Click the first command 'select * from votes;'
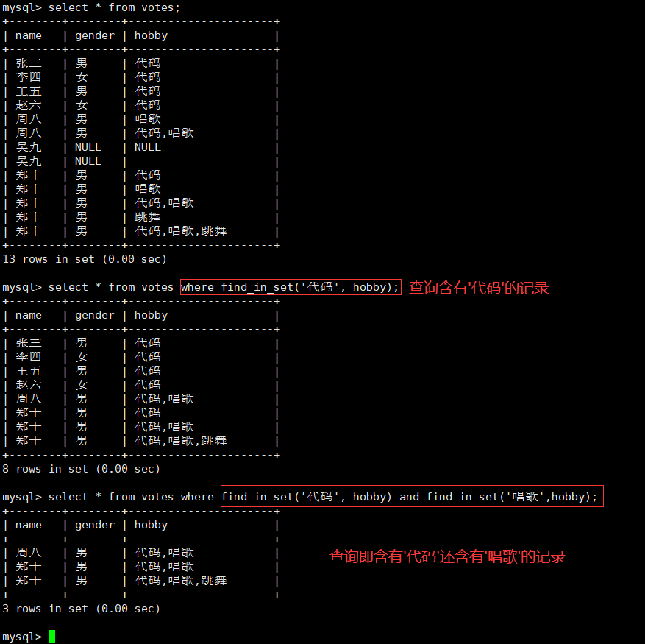Image resolution: width=645 pixels, height=644 pixels. pos(114,7)
